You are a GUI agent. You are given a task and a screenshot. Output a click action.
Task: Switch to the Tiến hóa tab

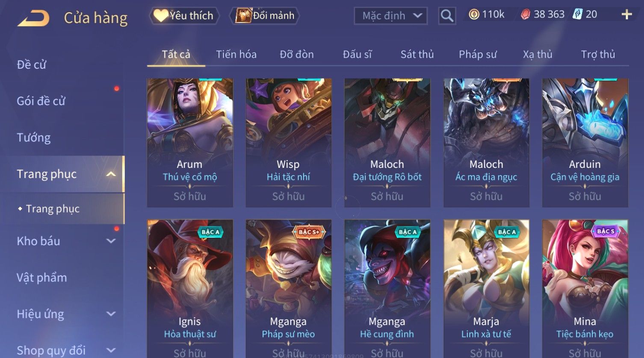pos(236,54)
